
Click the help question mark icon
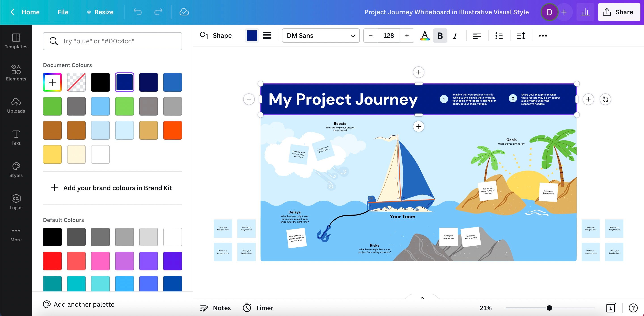[633, 308]
